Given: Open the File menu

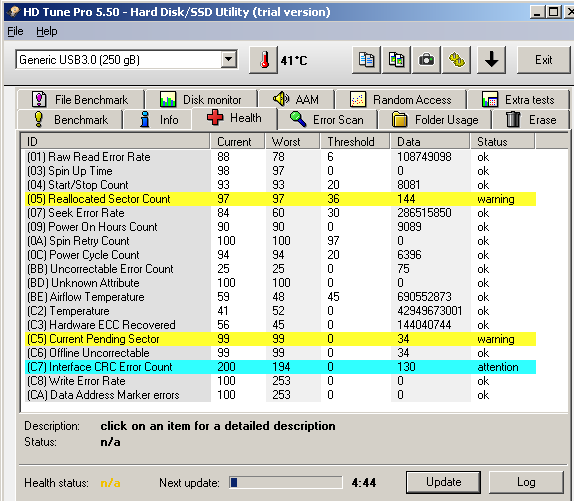Looking at the screenshot, I should tap(15, 31).
